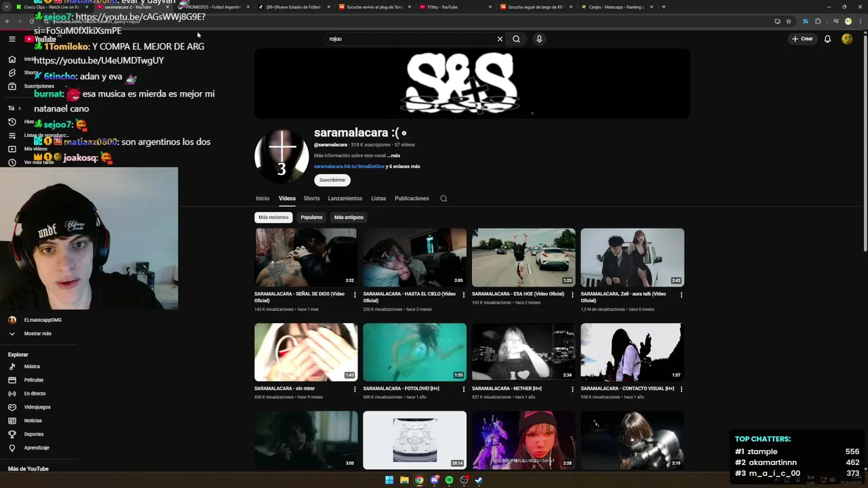
Task: Run the search with the magnifier button
Action: pyautogui.click(x=516, y=39)
